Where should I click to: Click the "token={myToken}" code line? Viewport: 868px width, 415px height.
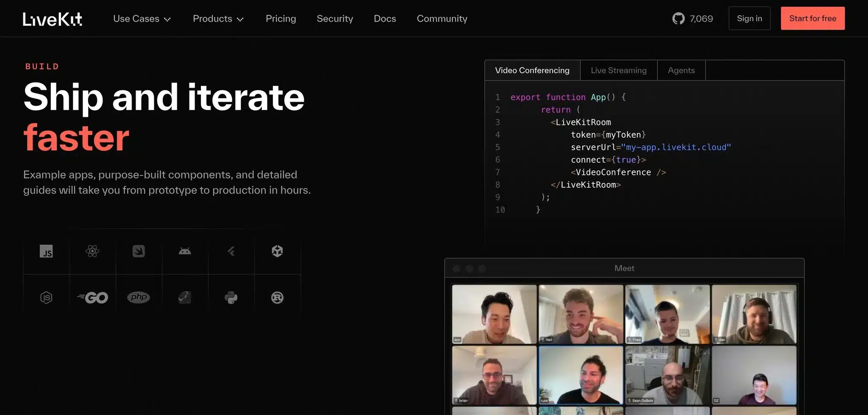point(608,135)
